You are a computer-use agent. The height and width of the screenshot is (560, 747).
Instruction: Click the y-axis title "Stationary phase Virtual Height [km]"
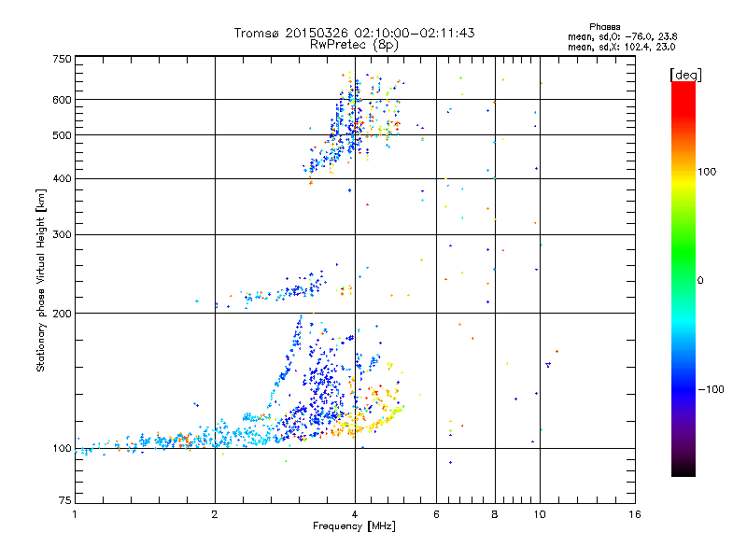(40, 280)
